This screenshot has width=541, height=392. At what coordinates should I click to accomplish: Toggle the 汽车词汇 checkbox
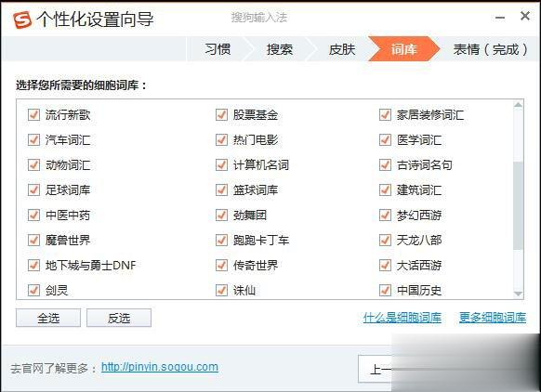coord(33,139)
